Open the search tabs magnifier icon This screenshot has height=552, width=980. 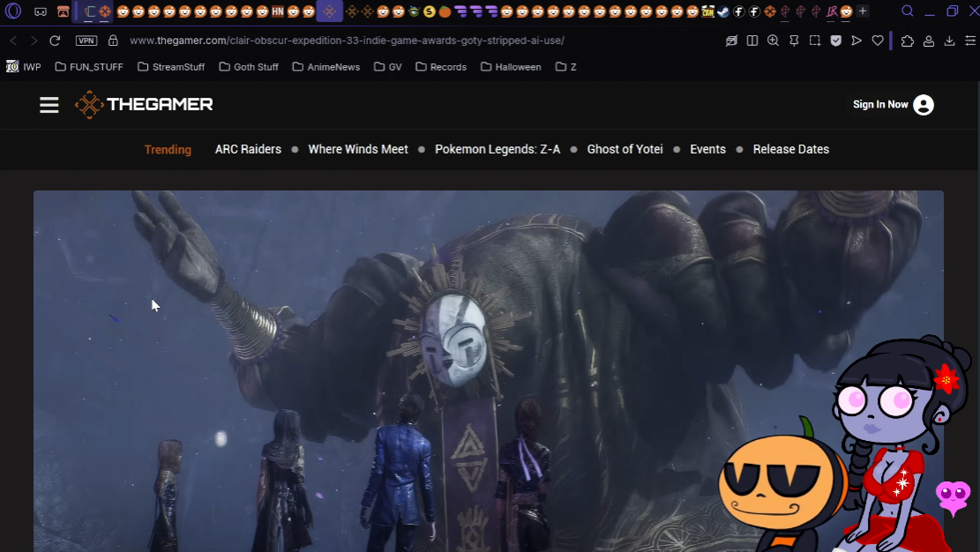click(x=908, y=11)
